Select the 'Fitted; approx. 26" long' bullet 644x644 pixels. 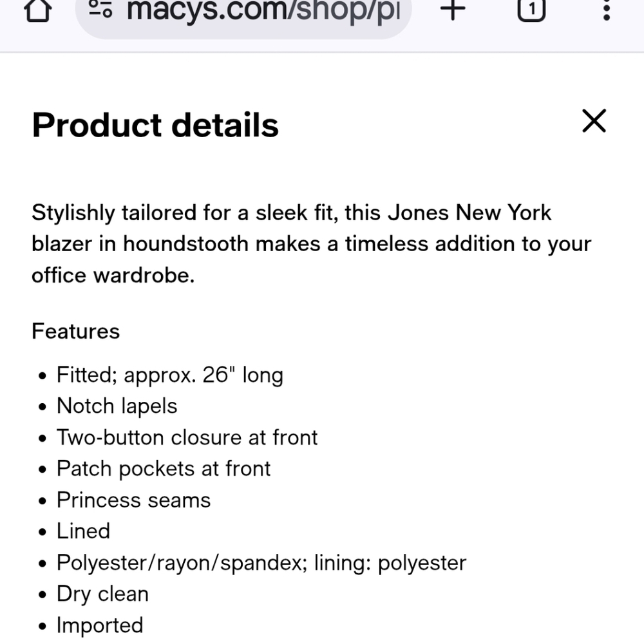coord(170,375)
